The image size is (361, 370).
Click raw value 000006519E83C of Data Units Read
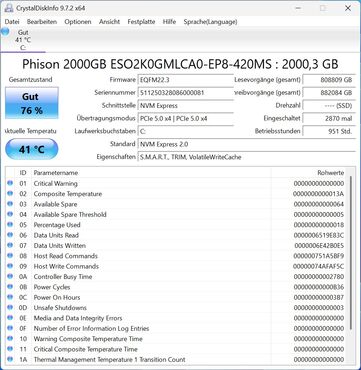coord(319,235)
